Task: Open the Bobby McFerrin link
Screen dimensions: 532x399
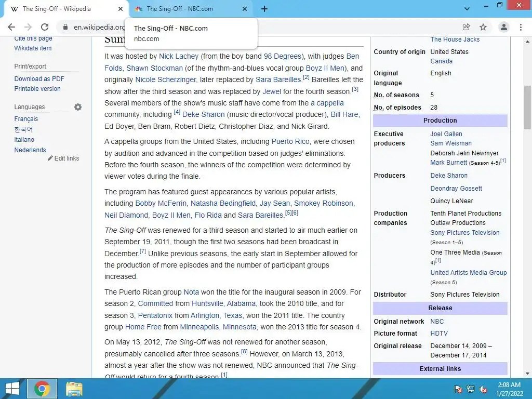Action: pyautogui.click(x=161, y=203)
